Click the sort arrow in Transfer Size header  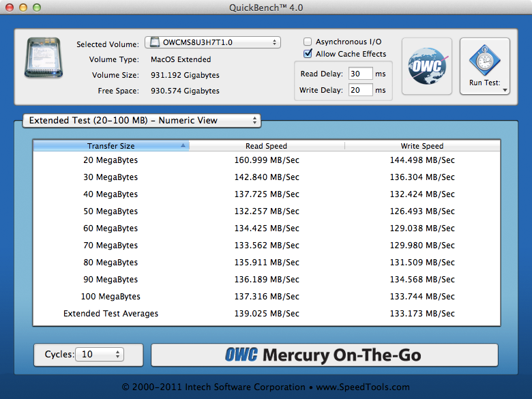183,146
